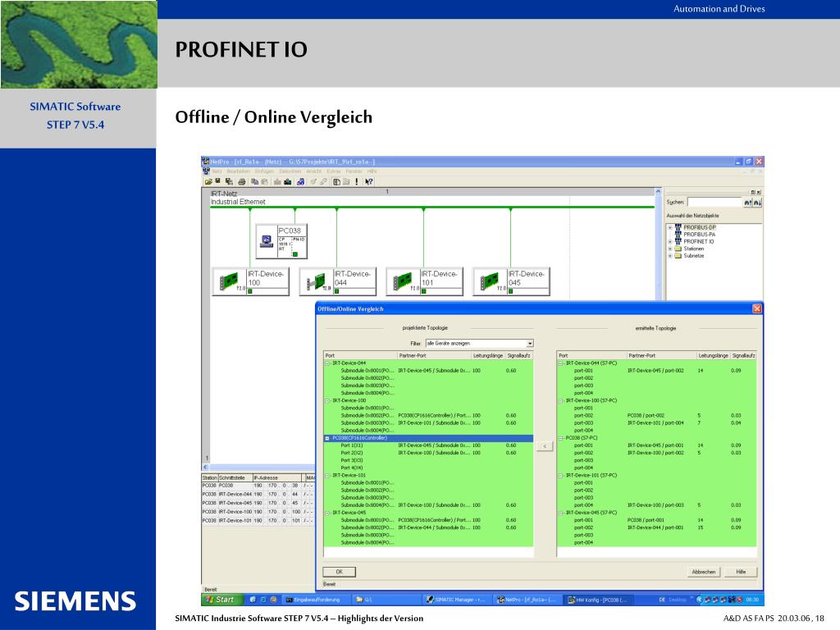This screenshot has height=630, width=840.
Task: Click the catalog view toolbar icon
Action: [x=336, y=181]
